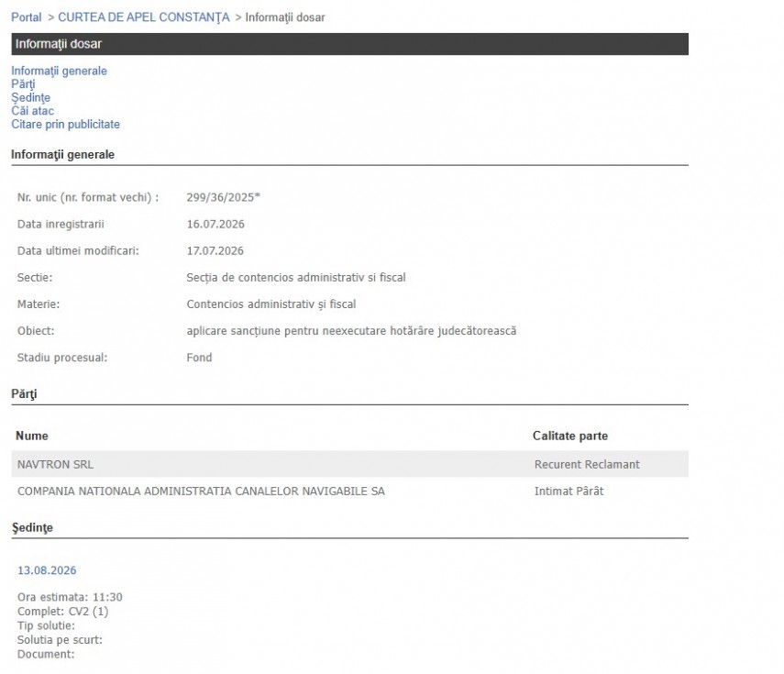Select the COMPANIA NATIONALA ADMINISTRATIA CANALELOR NAVIGABILE row
This screenshot has width=784, height=674.
[x=350, y=491]
